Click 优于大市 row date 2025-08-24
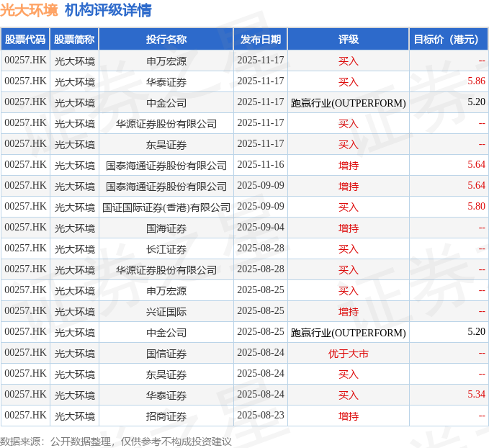Screen dimensions: 489x448 point(261,352)
